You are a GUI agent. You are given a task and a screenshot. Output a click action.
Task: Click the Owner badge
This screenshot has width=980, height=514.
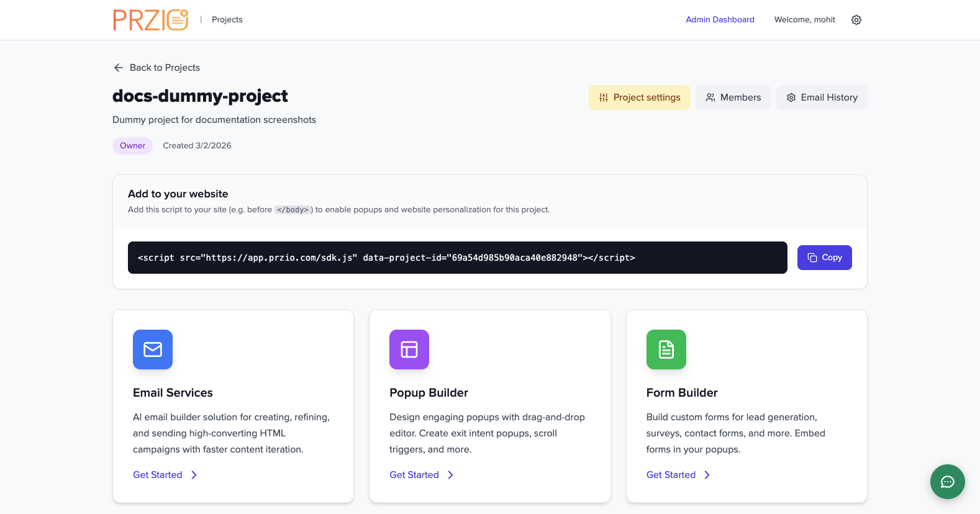[x=133, y=146]
